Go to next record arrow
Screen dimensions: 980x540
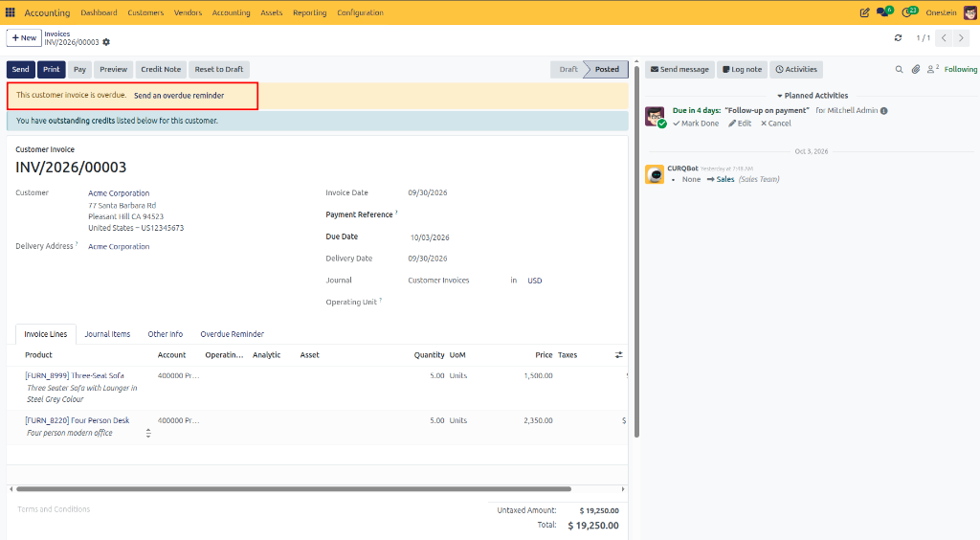(961, 38)
